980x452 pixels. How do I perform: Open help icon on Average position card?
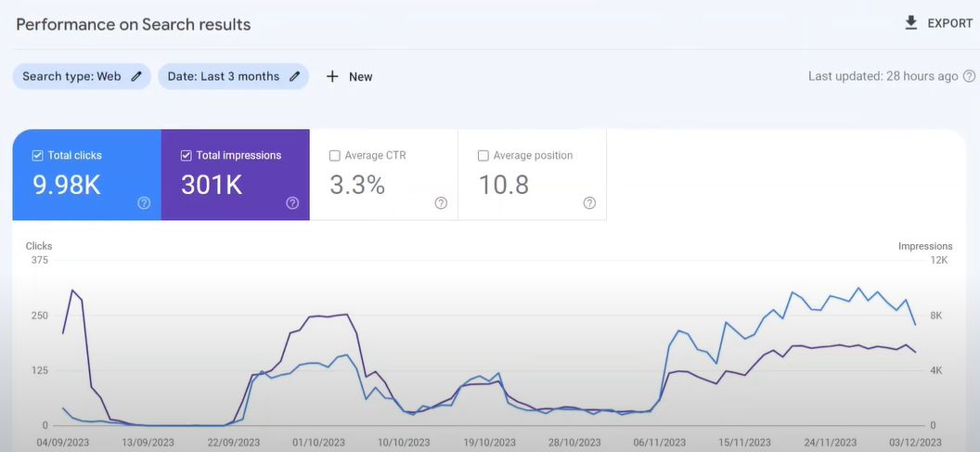click(589, 202)
